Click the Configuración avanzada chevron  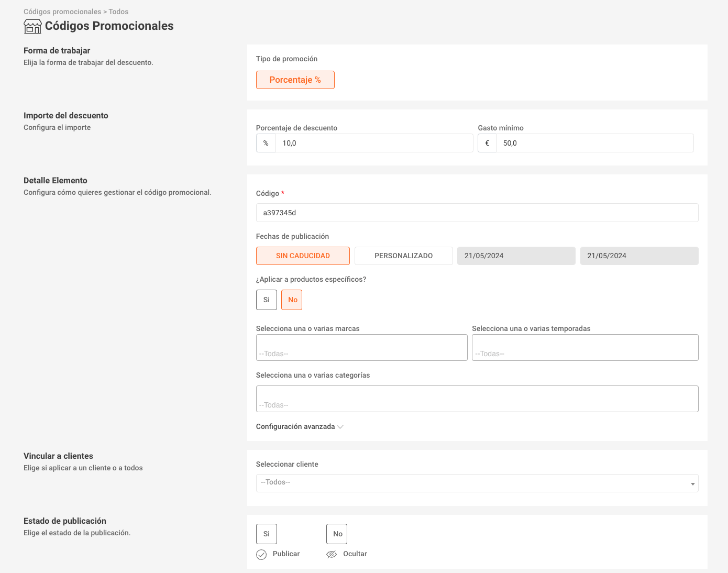tap(340, 427)
